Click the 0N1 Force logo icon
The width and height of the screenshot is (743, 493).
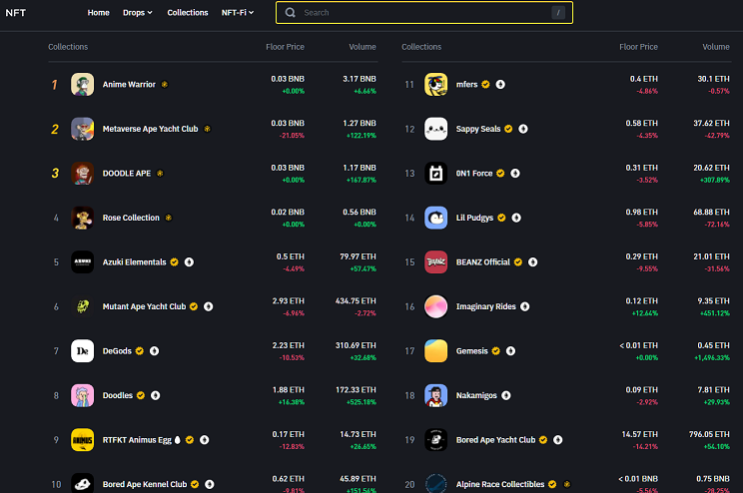(436, 173)
